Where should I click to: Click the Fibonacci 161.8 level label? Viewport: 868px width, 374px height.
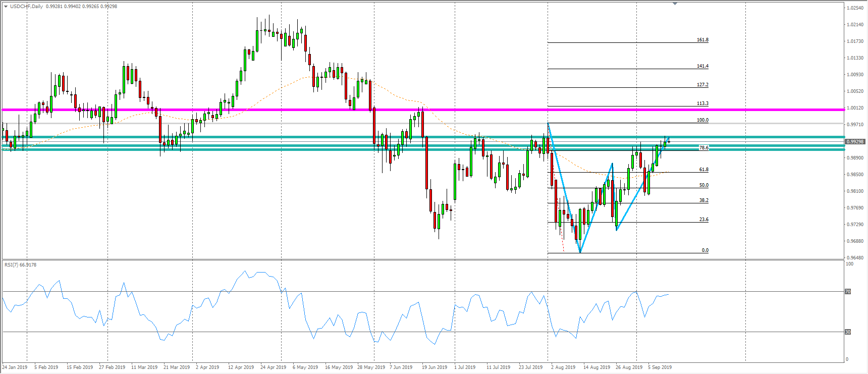click(702, 40)
